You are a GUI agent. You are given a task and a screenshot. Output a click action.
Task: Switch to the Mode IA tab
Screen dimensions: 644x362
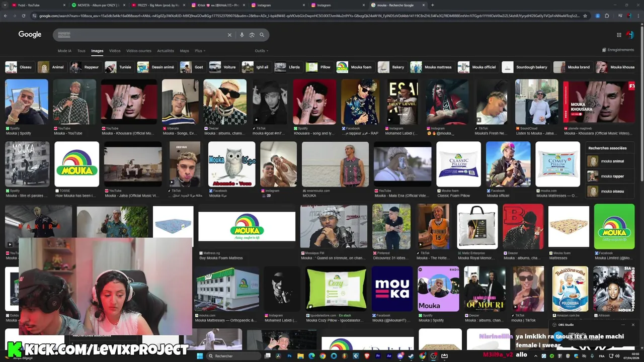click(64, 51)
